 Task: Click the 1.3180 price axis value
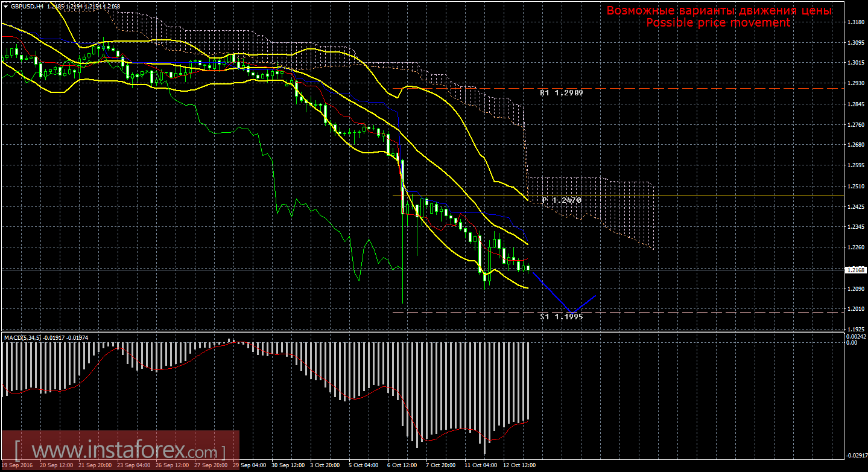pyautogui.click(x=855, y=22)
